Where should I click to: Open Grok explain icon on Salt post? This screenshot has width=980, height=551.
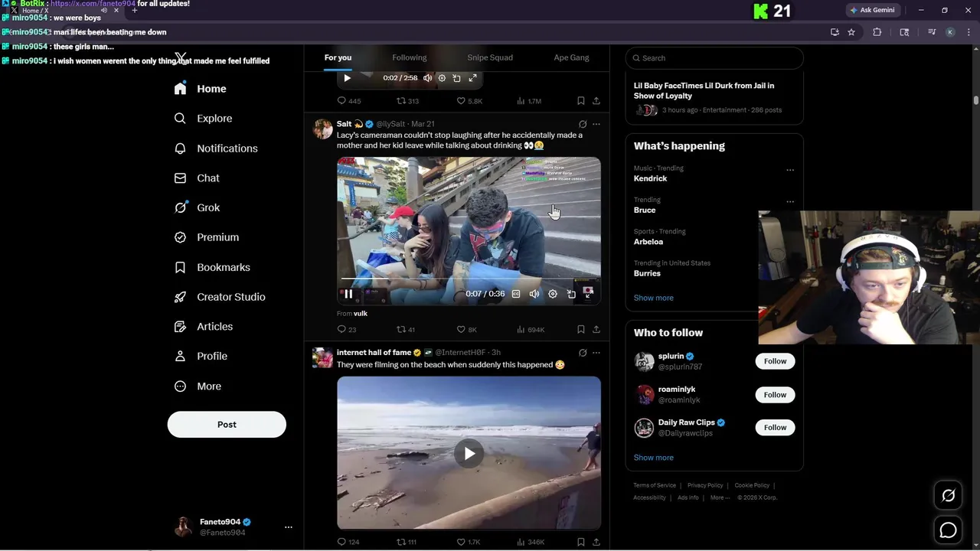[x=583, y=124]
